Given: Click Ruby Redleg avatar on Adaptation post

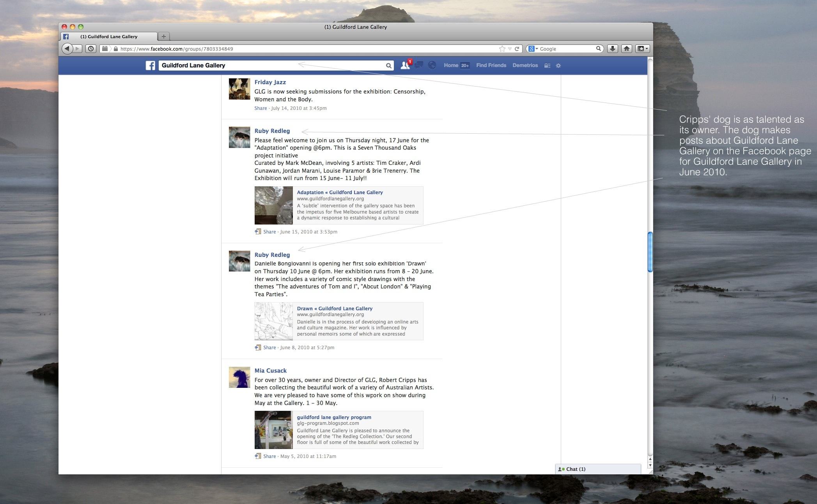Looking at the screenshot, I should tap(239, 137).
